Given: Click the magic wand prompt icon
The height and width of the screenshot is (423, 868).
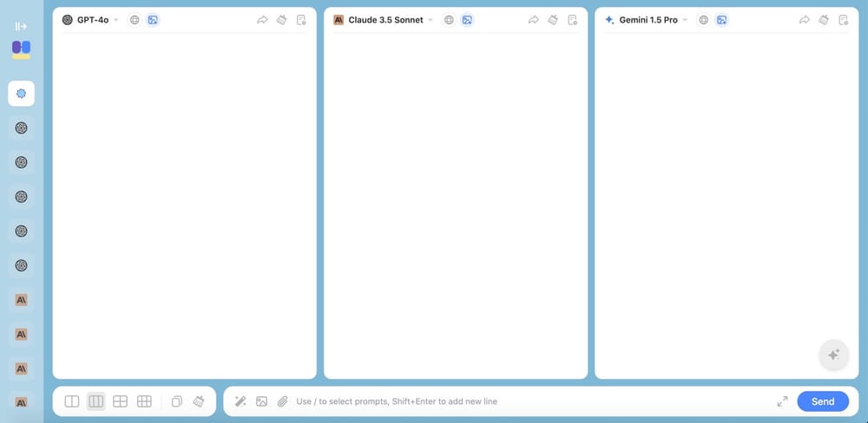Looking at the screenshot, I should (240, 401).
